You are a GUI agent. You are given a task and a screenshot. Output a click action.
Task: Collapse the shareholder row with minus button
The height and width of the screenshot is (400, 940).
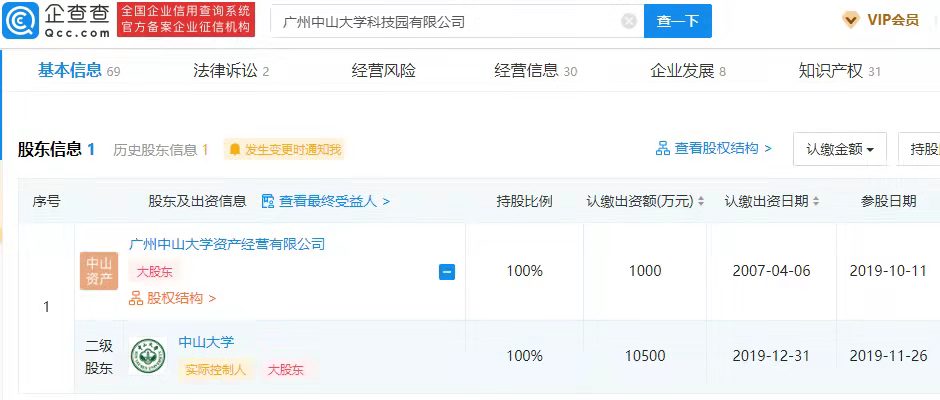tap(447, 272)
